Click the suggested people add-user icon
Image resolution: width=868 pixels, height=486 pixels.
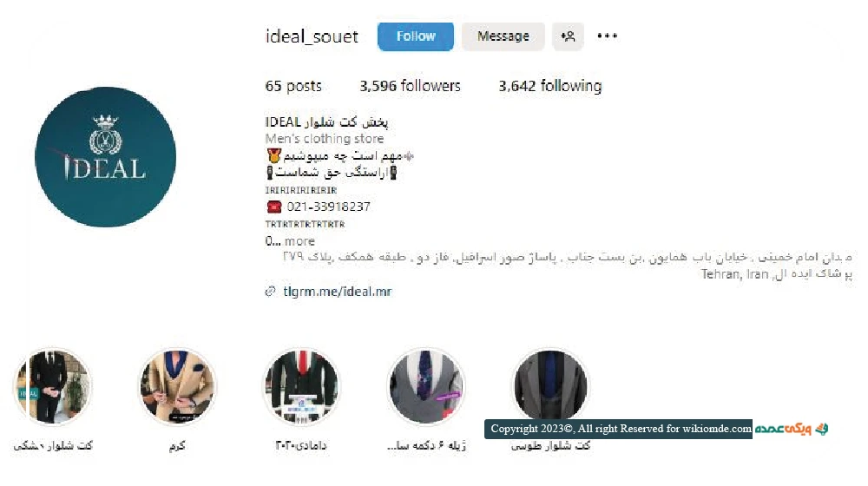568,36
